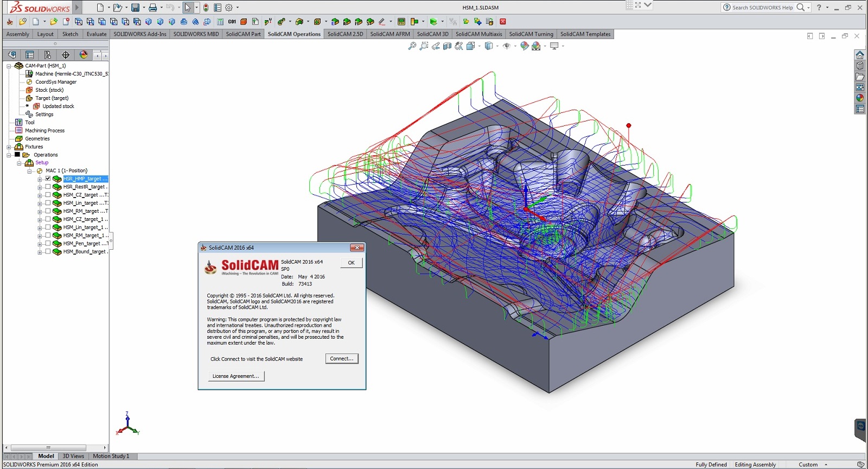Screen dimensions: 868x469
Task: Click the Edit Appearance color ball icon
Action: [x=525, y=46]
